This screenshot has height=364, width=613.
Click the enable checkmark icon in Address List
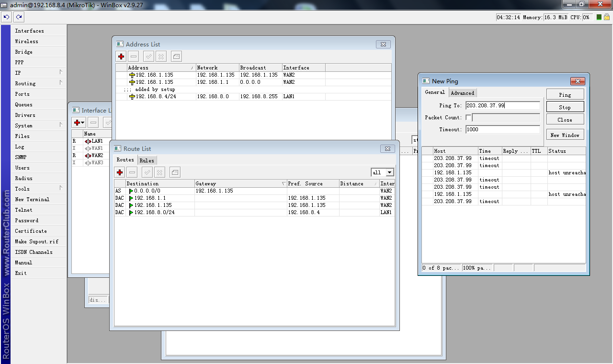[x=149, y=57]
